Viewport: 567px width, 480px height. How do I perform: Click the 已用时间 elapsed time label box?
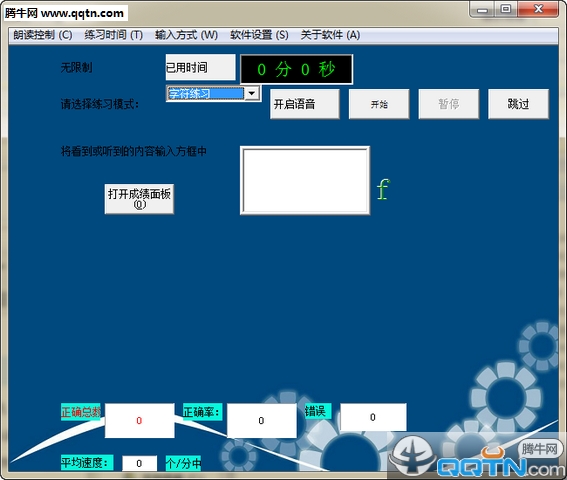pyautogui.click(x=200, y=67)
